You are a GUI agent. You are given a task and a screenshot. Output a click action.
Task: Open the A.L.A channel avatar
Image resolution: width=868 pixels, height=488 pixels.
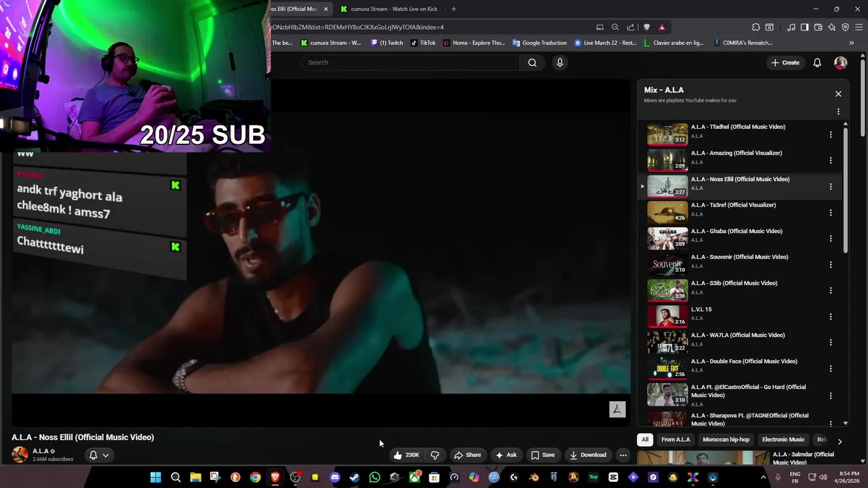pos(20,455)
